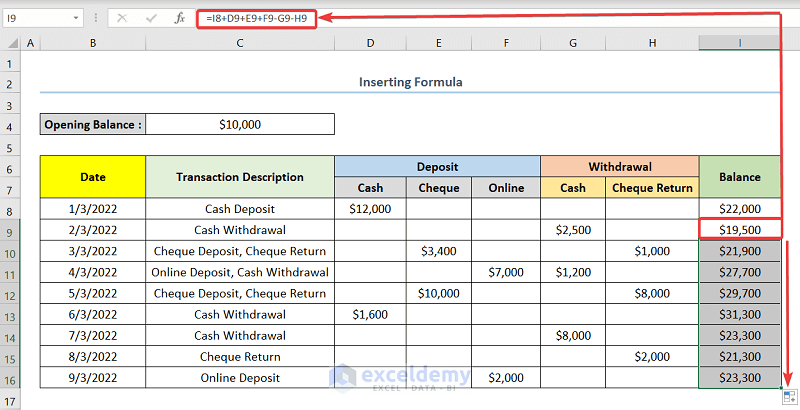The width and height of the screenshot is (800, 410).
Task: Open the Auto Fill Options icon below Balance column
Action: [x=789, y=397]
